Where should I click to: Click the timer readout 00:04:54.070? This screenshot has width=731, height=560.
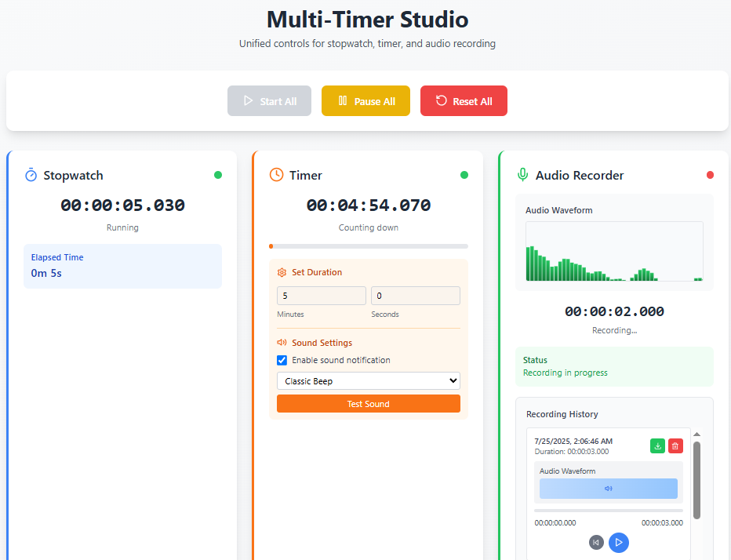(369, 205)
